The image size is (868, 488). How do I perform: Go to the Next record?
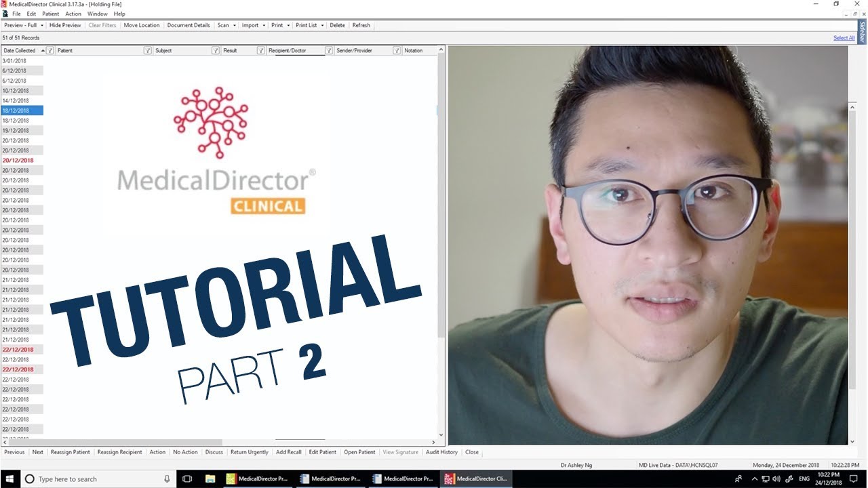coord(38,452)
